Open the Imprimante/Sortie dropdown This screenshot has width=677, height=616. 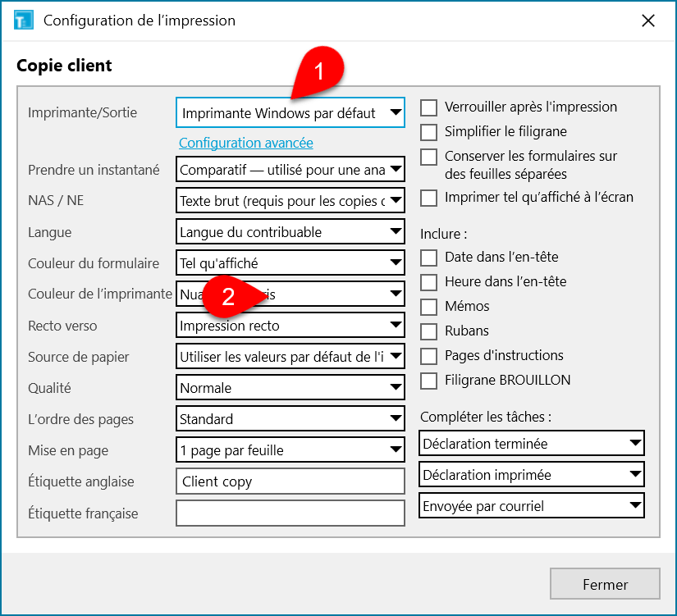click(290, 112)
